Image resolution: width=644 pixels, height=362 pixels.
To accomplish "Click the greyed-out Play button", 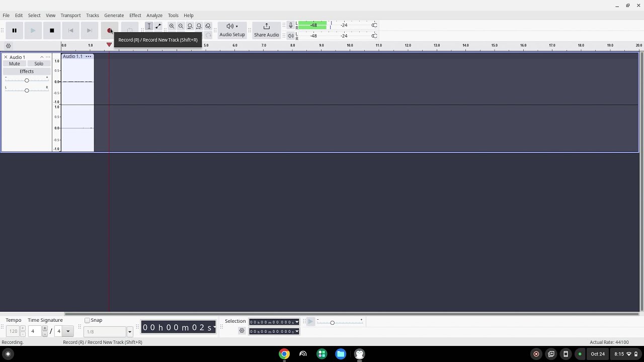I will click(33, 30).
